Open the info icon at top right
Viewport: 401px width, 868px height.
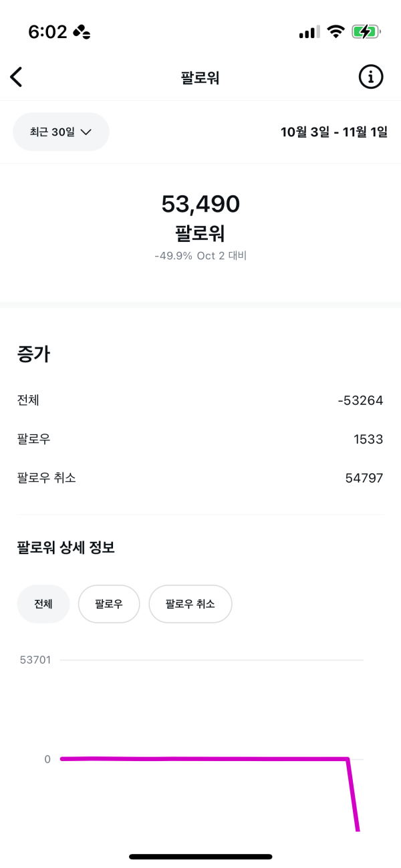pyautogui.click(x=371, y=78)
